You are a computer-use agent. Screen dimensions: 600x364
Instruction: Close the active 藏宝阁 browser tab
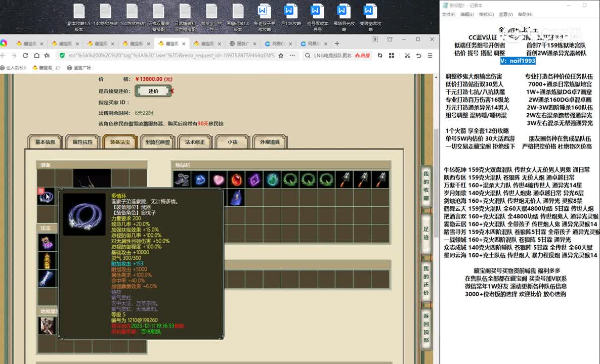point(184,43)
